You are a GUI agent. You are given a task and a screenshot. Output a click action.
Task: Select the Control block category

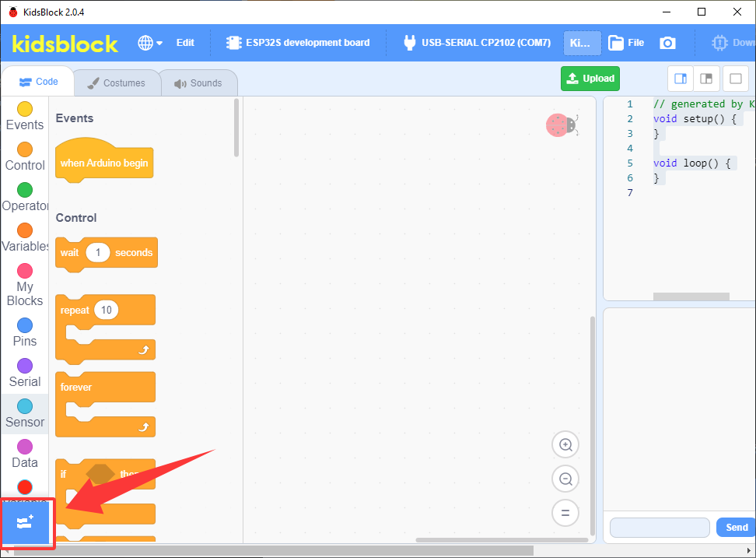(25, 156)
